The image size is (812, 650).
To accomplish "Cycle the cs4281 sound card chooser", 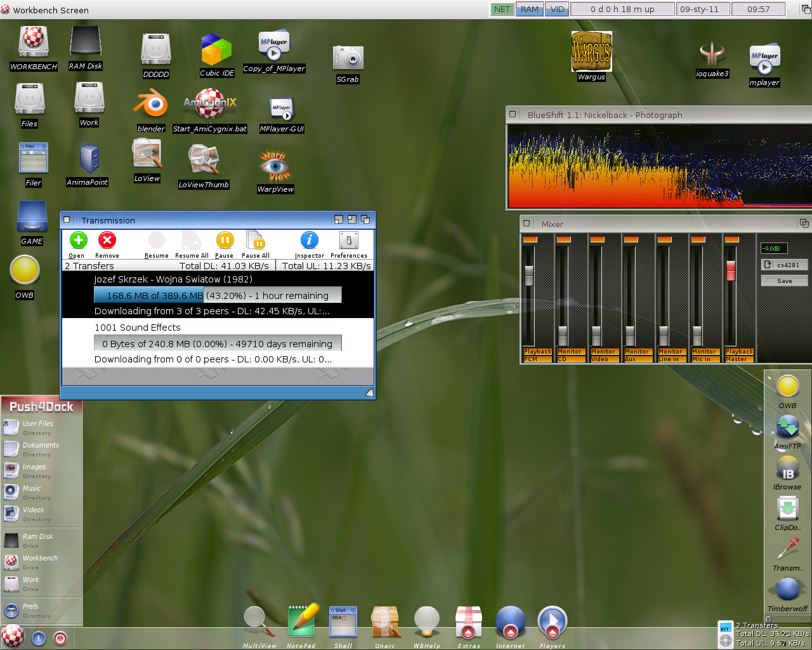I will pos(784,265).
